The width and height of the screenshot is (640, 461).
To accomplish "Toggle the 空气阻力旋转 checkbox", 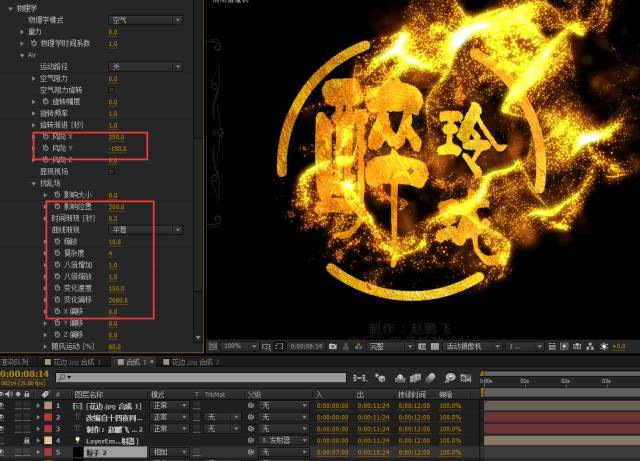I will click(x=111, y=90).
